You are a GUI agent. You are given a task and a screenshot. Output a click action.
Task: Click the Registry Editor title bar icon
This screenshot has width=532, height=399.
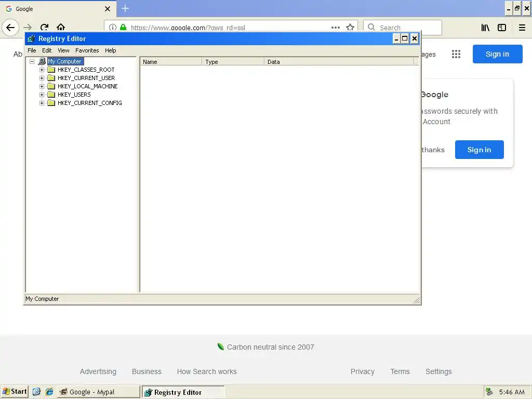[x=31, y=38]
